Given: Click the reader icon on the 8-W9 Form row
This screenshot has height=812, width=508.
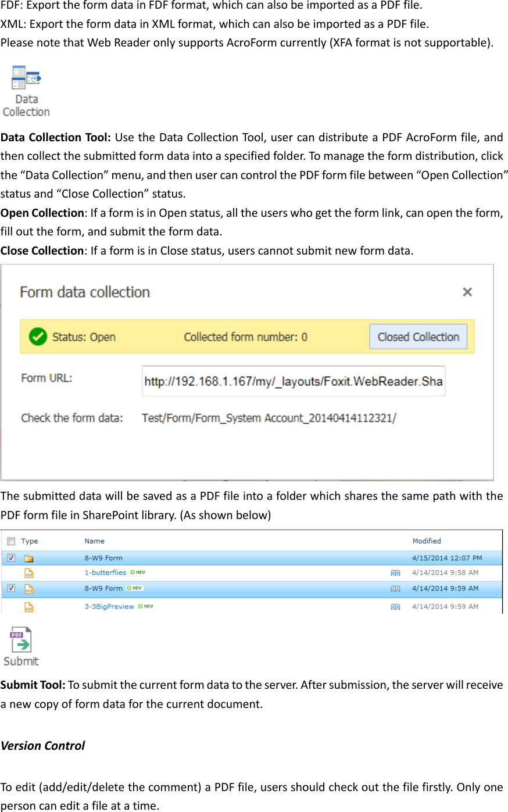Looking at the screenshot, I should [395, 588].
